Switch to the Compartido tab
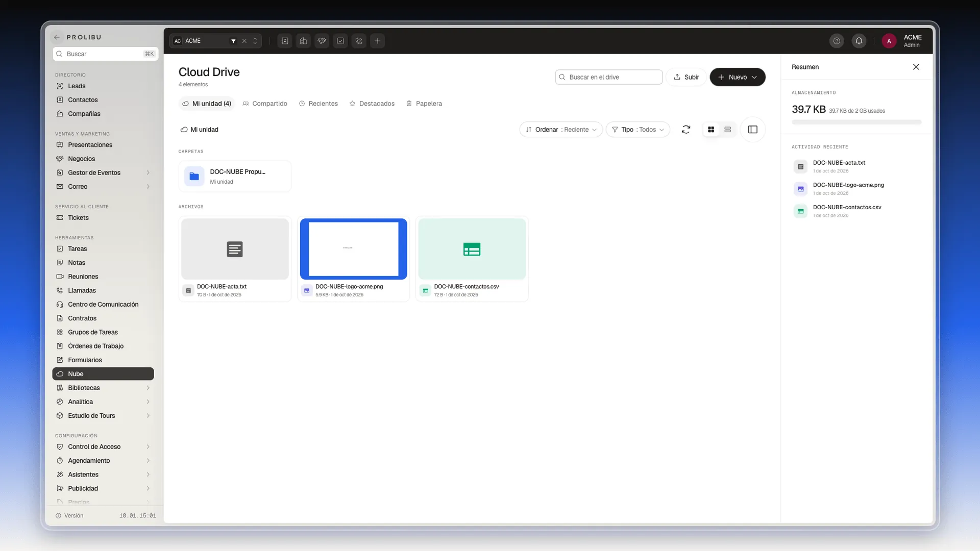Screen dimensions: 980x551 [265, 104]
